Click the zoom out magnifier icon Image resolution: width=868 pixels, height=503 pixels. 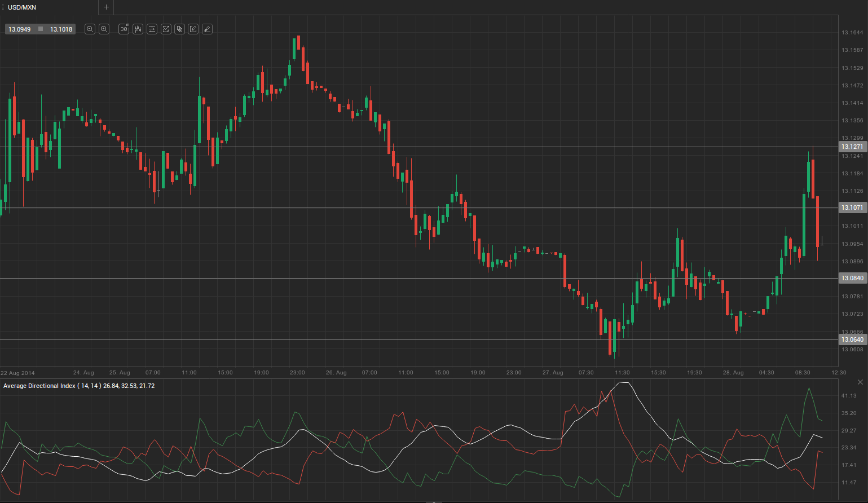(x=90, y=29)
